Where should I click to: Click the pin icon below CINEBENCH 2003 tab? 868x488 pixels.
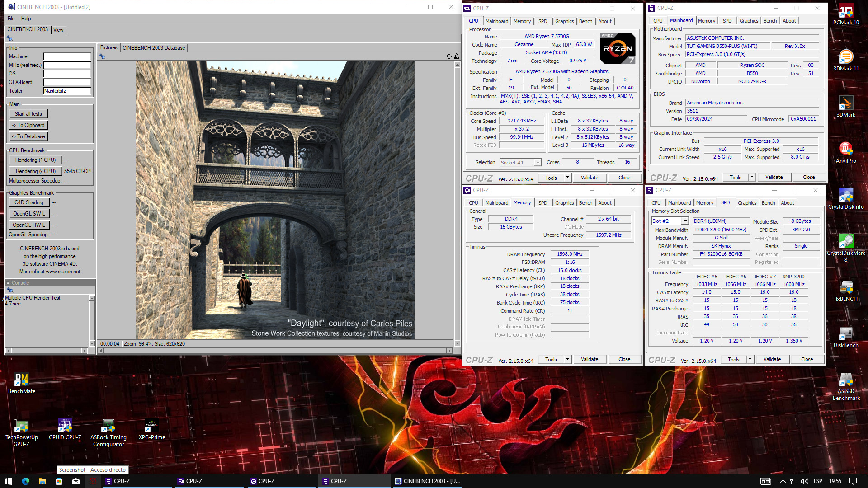click(9, 38)
